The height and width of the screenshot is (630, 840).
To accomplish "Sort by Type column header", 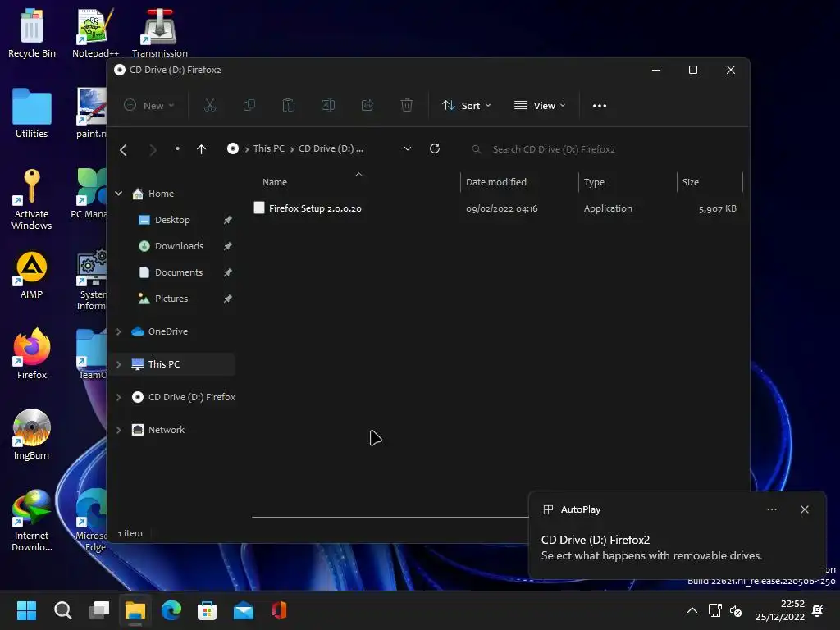I will point(628,182).
